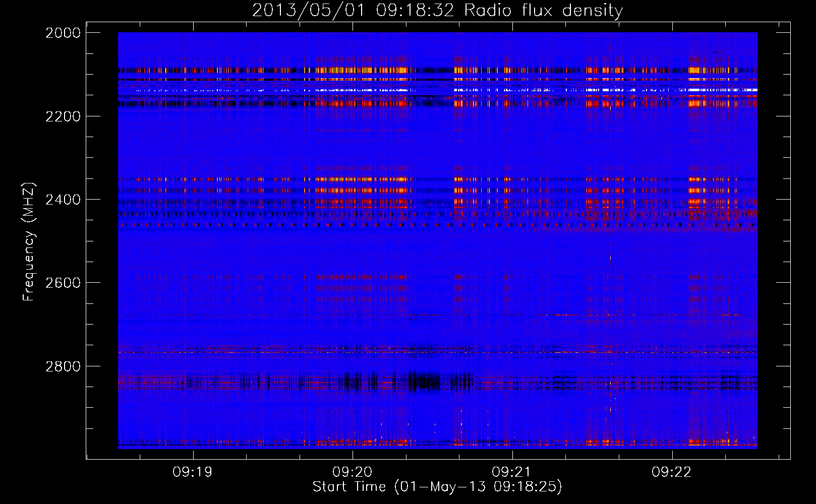Click the 2800 frequency axis label
816x504 pixels.
point(63,366)
